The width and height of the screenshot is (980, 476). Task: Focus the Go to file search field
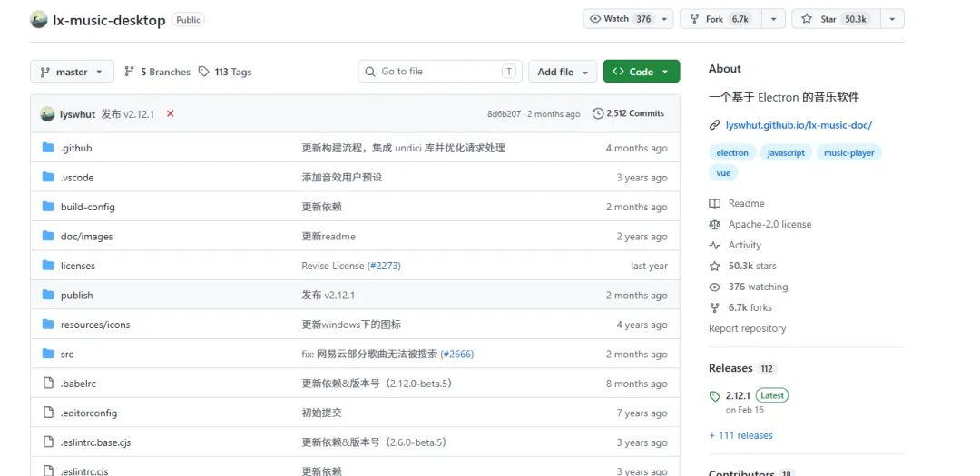point(440,72)
